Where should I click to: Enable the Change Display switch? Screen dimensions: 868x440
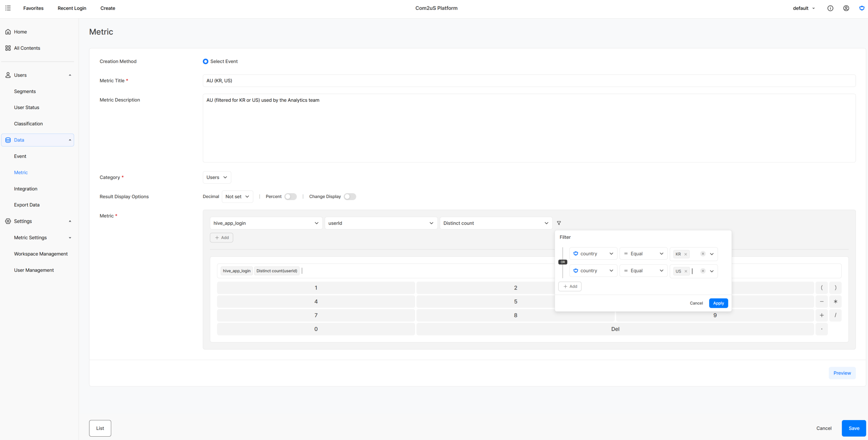pyautogui.click(x=350, y=197)
